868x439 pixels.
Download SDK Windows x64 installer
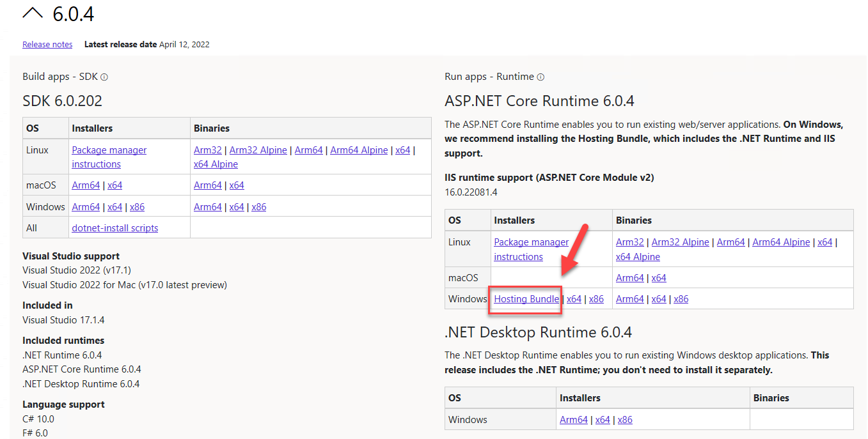click(x=115, y=207)
